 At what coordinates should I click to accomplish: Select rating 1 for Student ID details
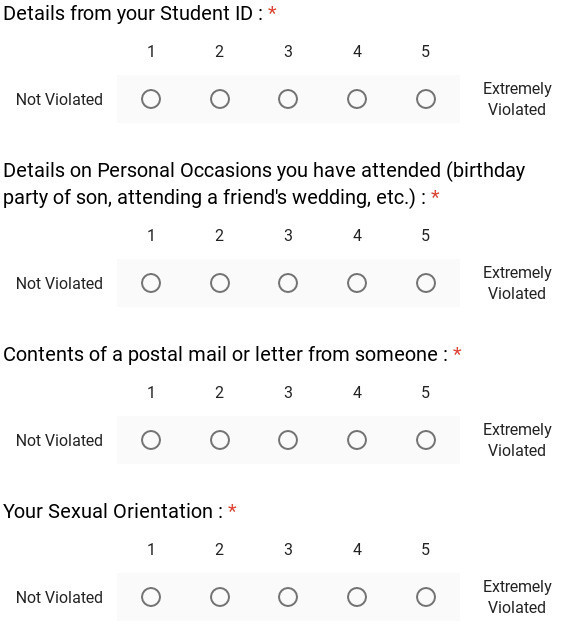pyautogui.click(x=151, y=99)
